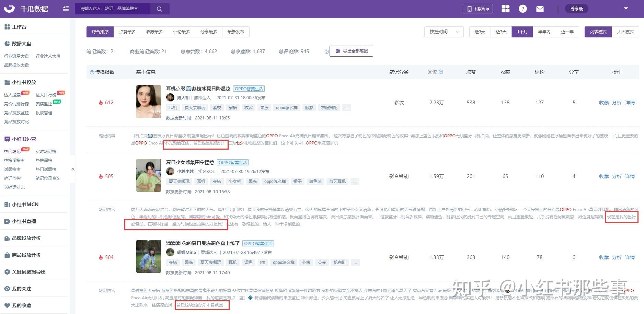The width and height of the screenshot is (644, 314).
Task: Click the oppo怎么样 tag in the 夏日少女感 note
Action: coord(275,182)
